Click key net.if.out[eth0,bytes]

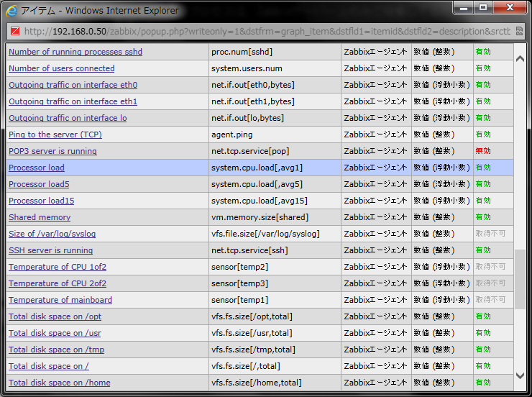pyautogui.click(x=253, y=85)
